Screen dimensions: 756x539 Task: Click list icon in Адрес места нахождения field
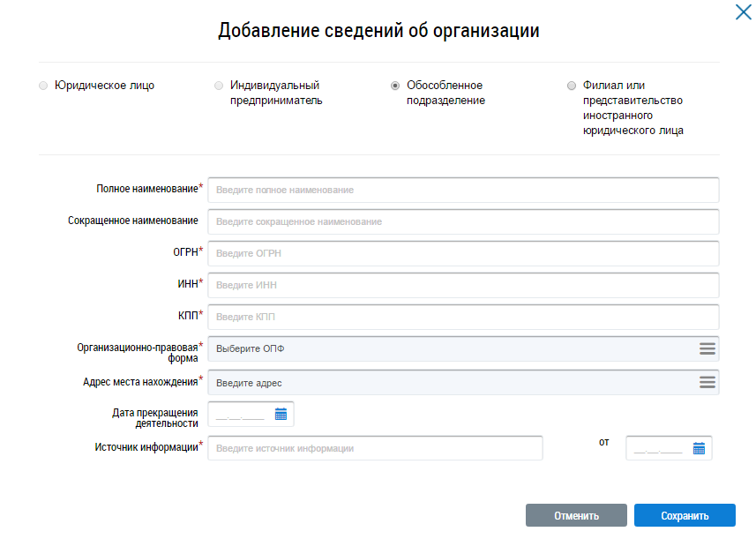tap(707, 382)
